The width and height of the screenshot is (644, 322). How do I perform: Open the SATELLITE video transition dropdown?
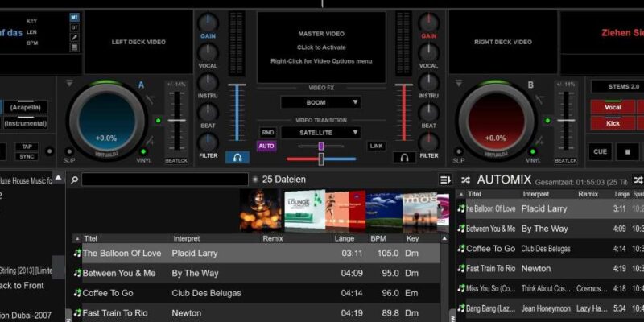(320, 133)
